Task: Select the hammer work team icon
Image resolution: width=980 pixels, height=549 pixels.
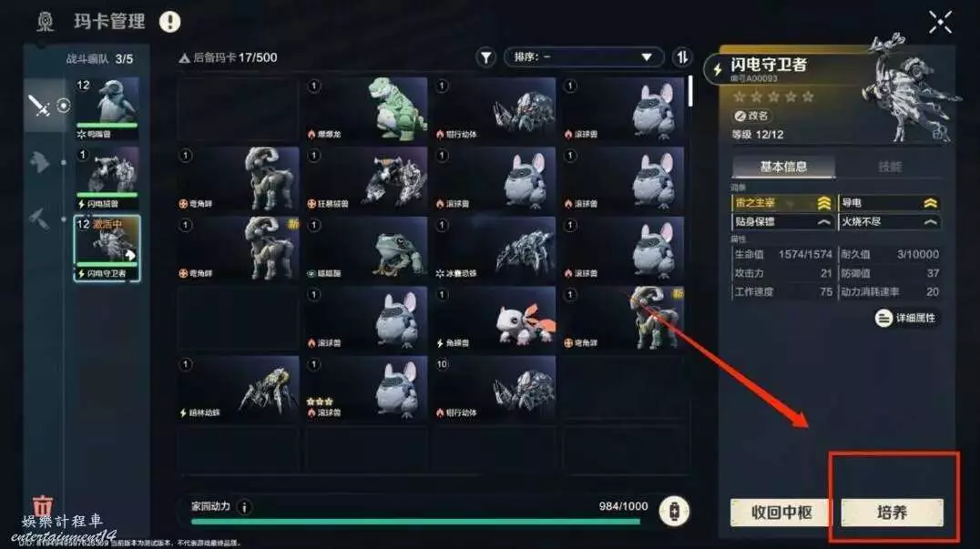Action: tap(39, 219)
